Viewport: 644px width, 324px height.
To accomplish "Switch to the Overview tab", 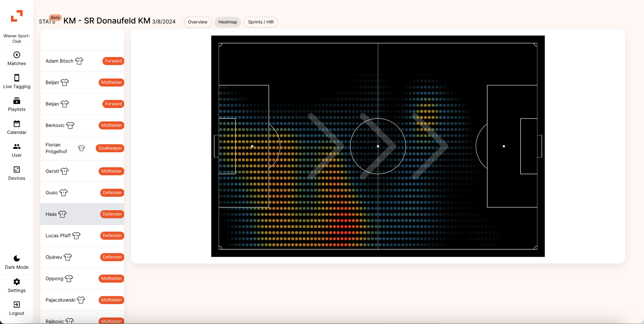I will (197, 22).
